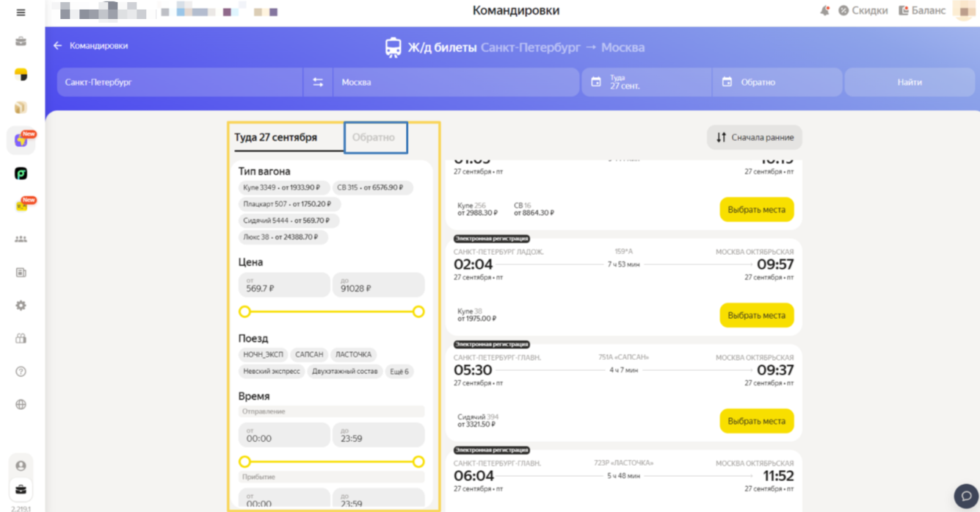Open the yellow-black taxi service icon
The height and width of the screenshot is (512, 980).
(x=21, y=74)
